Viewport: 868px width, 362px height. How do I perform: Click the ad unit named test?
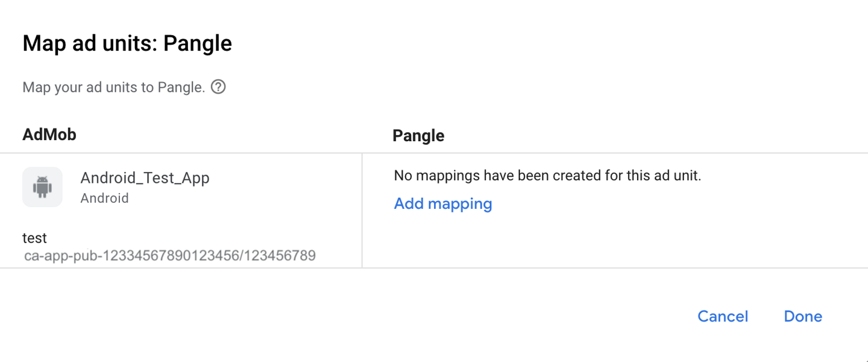(x=34, y=238)
